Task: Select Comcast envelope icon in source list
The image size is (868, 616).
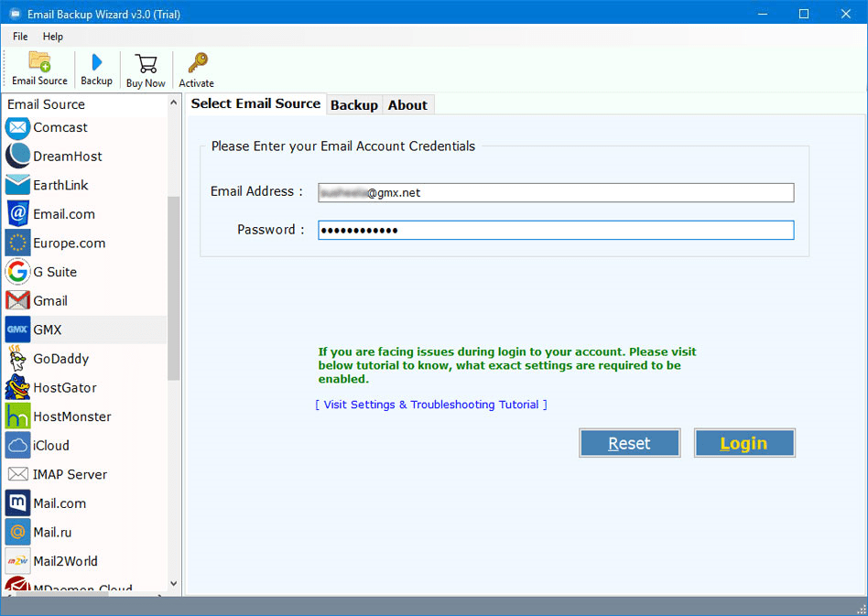Action: point(17,128)
